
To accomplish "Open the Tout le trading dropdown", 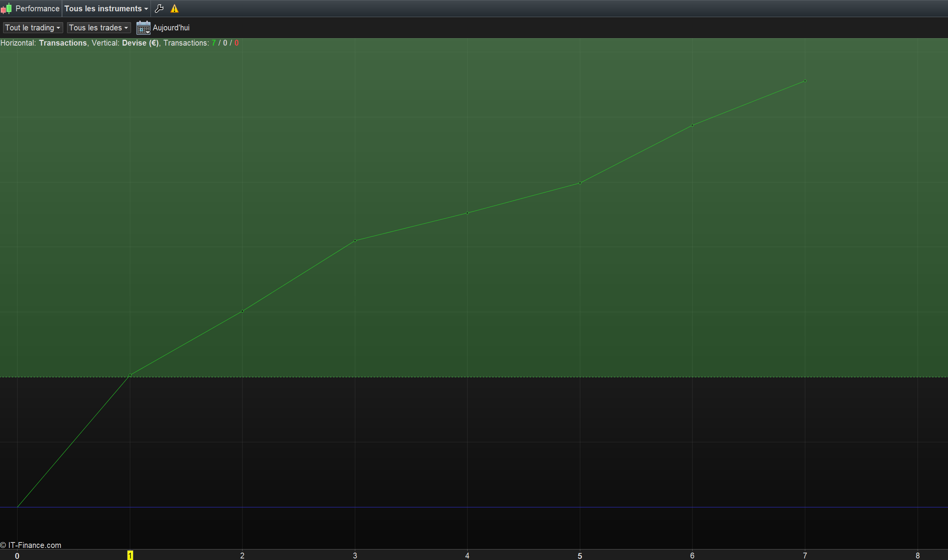I will click(x=33, y=28).
